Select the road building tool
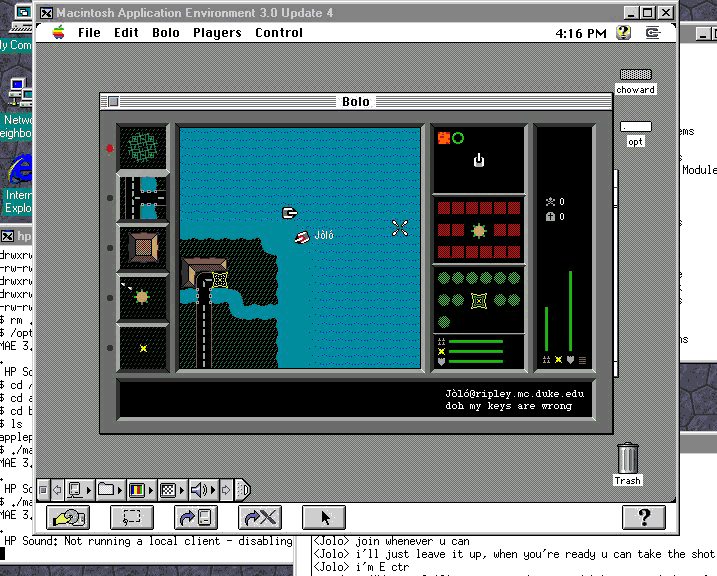This screenshot has width=717, height=576. [x=143, y=197]
